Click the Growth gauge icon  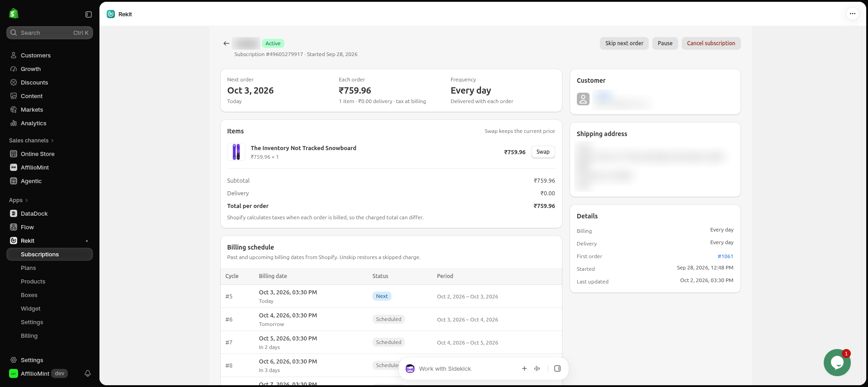tap(14, 69)
